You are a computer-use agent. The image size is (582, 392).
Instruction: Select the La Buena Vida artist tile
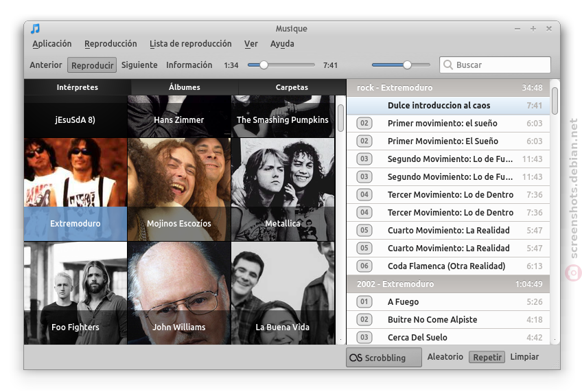coord(283,293)
